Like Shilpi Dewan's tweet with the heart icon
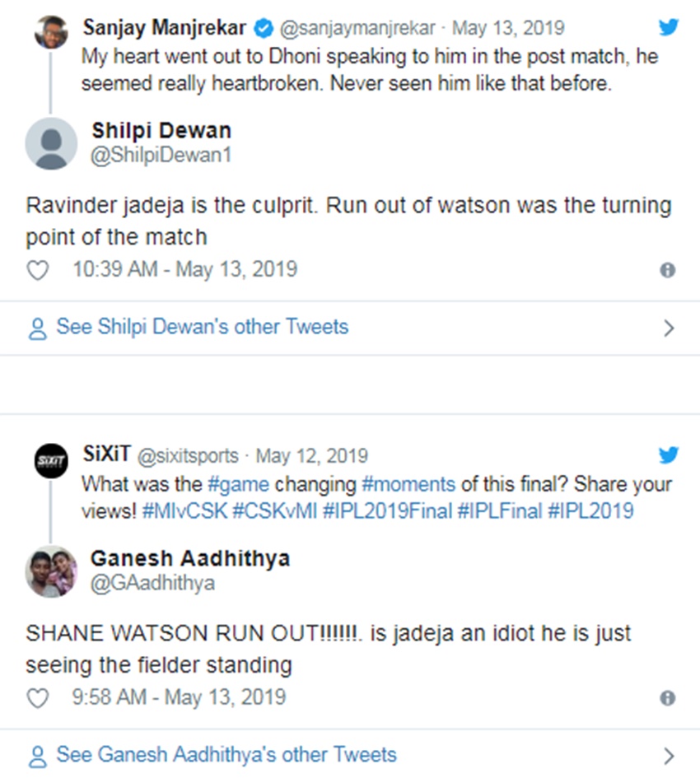The width and height of the screenshot is (700, 778). pyautogui.click(x=38, y=270)
